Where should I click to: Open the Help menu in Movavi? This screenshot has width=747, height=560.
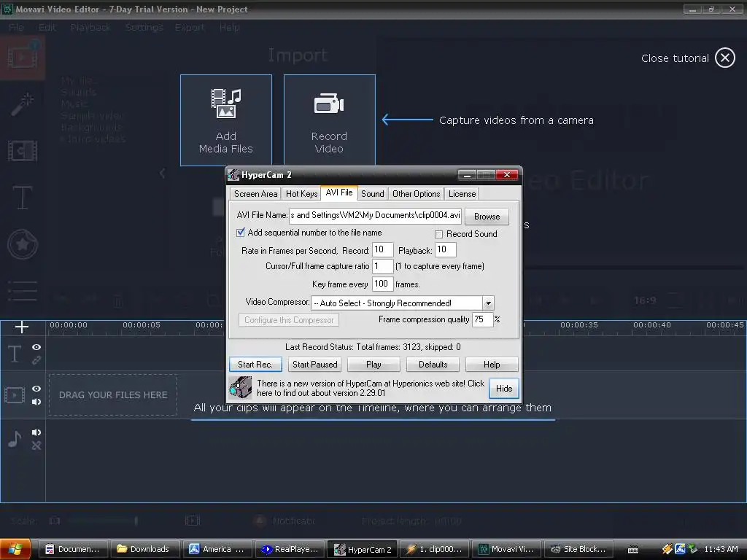230,28
